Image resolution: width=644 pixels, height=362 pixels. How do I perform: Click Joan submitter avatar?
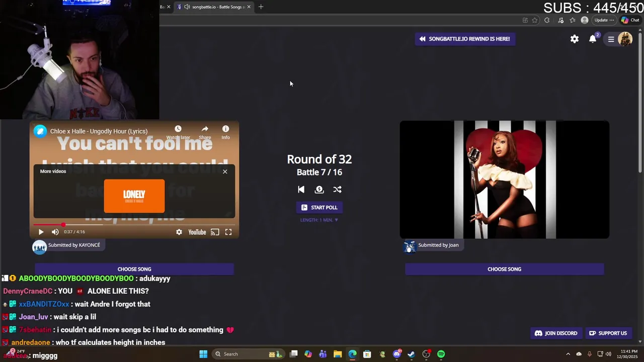click(x=410, y=246)
